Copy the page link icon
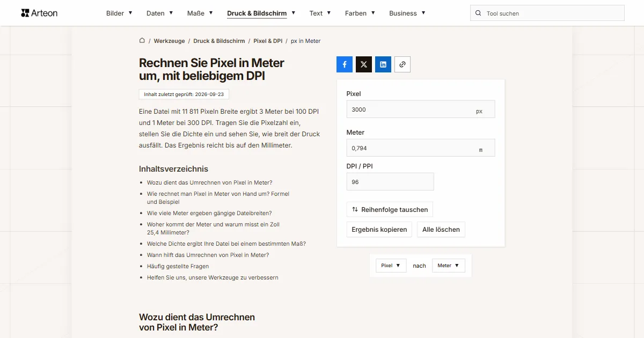 (402, 64)
